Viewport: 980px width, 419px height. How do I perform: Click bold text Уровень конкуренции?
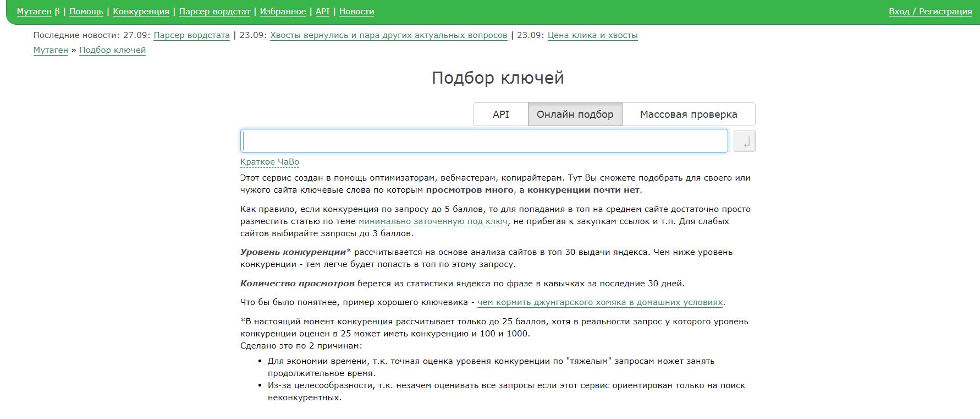tap(293, 252)
